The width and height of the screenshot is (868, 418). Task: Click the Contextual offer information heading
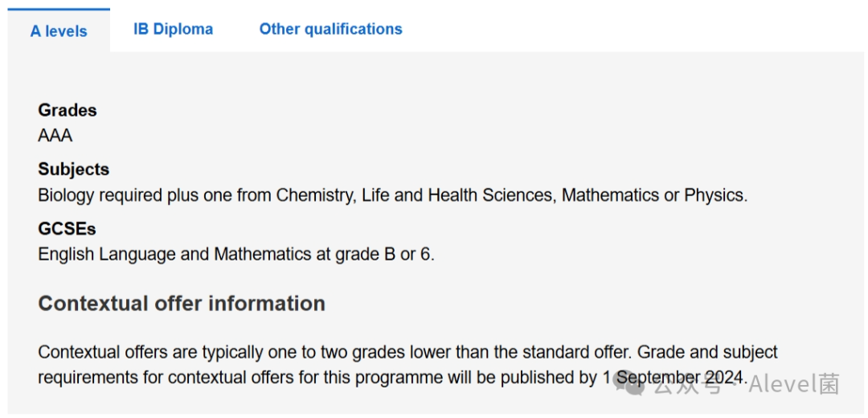click(x=182, y=303)
